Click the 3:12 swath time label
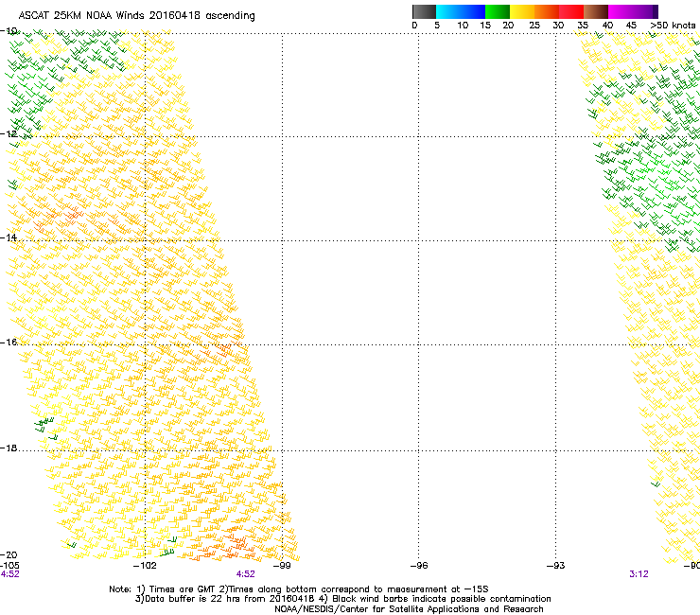Screen dimensions: 700x615 point(639,574)
